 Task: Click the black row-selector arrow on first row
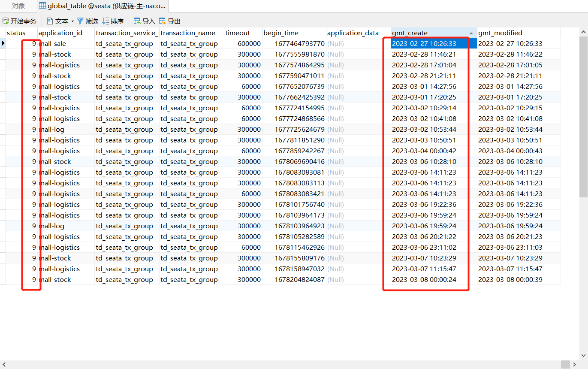[3, 43]
